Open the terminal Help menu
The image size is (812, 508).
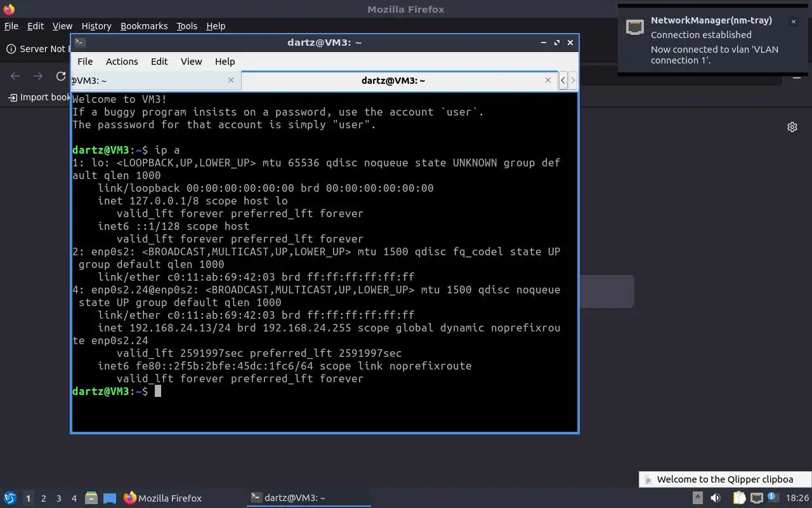(x=225, y=62)
